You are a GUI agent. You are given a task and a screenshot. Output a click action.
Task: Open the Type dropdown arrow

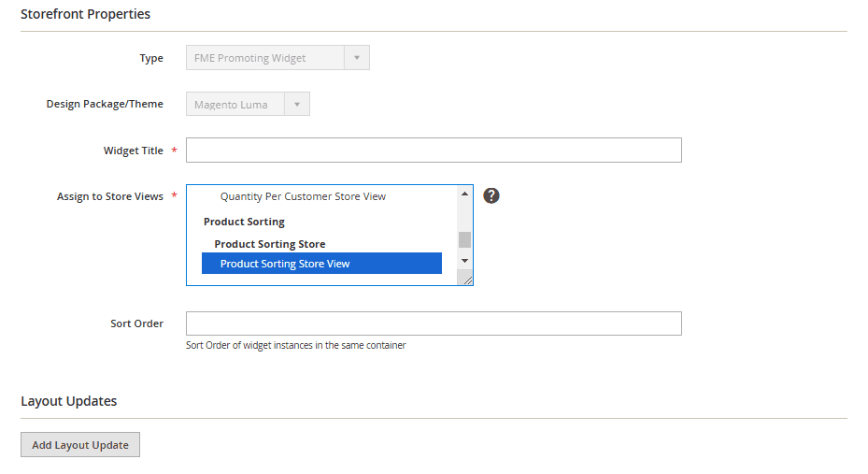click(357, 58)
